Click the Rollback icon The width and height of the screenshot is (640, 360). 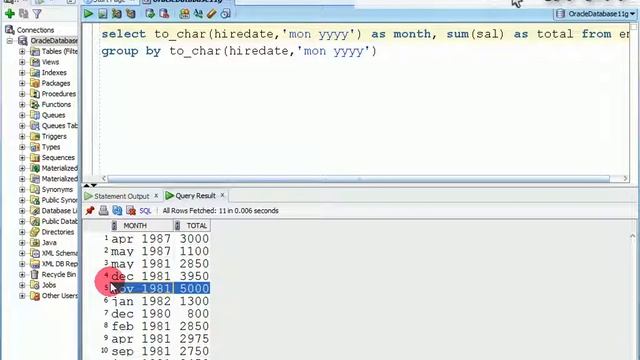tap(164, 14)
